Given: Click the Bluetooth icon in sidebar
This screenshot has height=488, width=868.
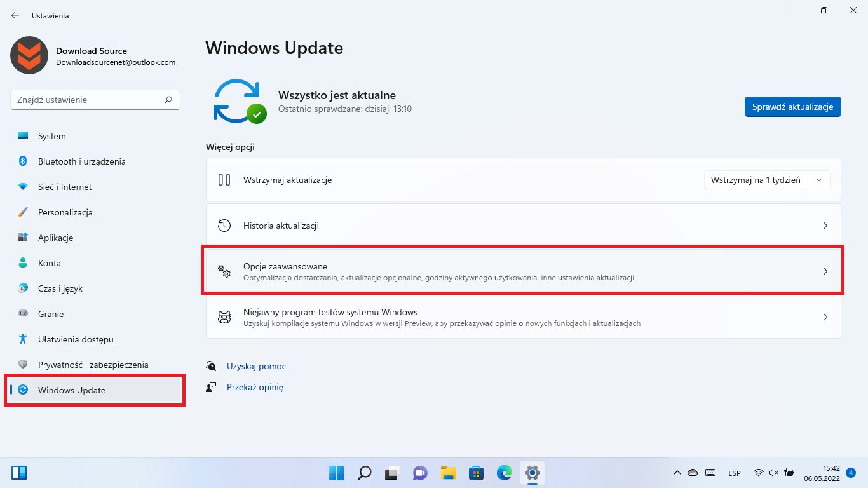Looking at the screenshot, I should pos(23,161).
